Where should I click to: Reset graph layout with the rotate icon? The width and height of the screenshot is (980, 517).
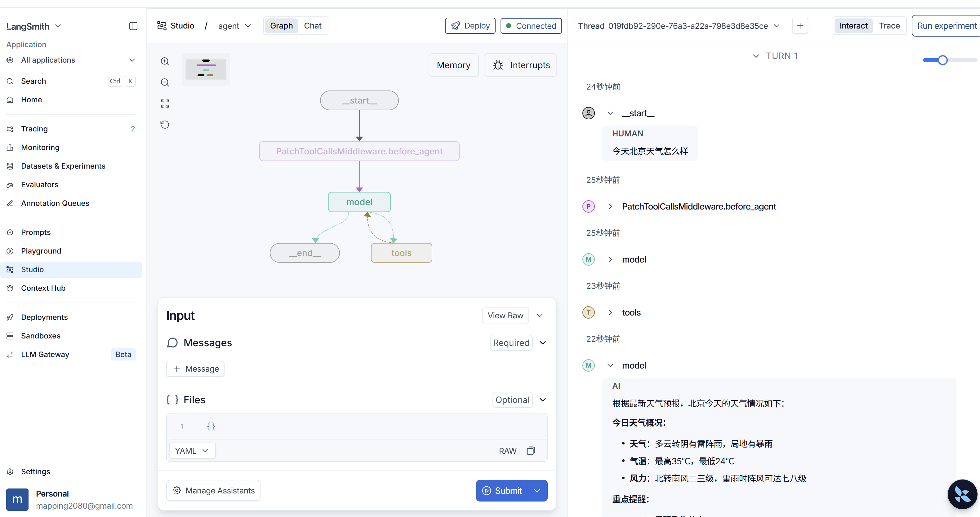click(x=165, y=124)
